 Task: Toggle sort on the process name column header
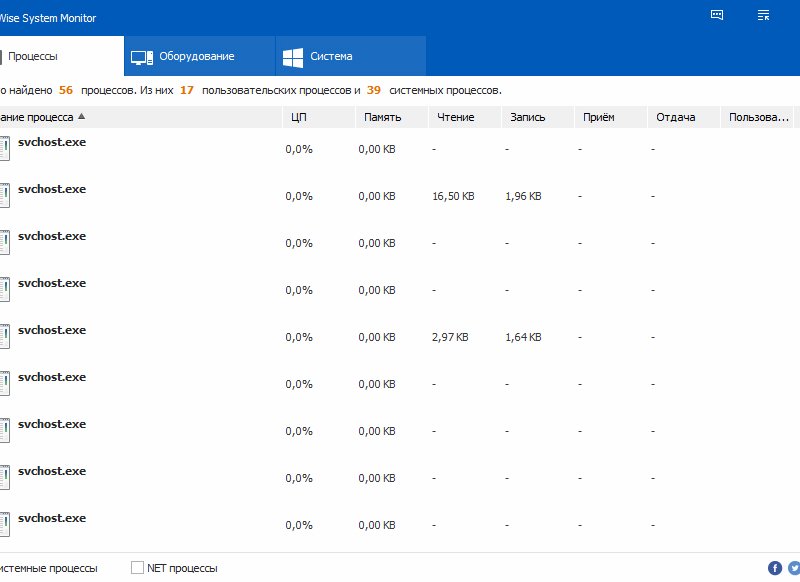pyautogui.click(x=141, y=117)
